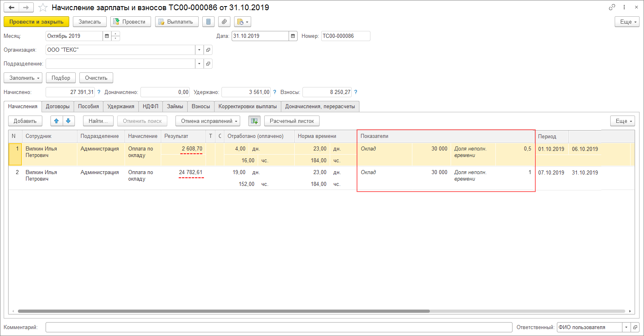Copy link to document icon

(x=612, y=7)
